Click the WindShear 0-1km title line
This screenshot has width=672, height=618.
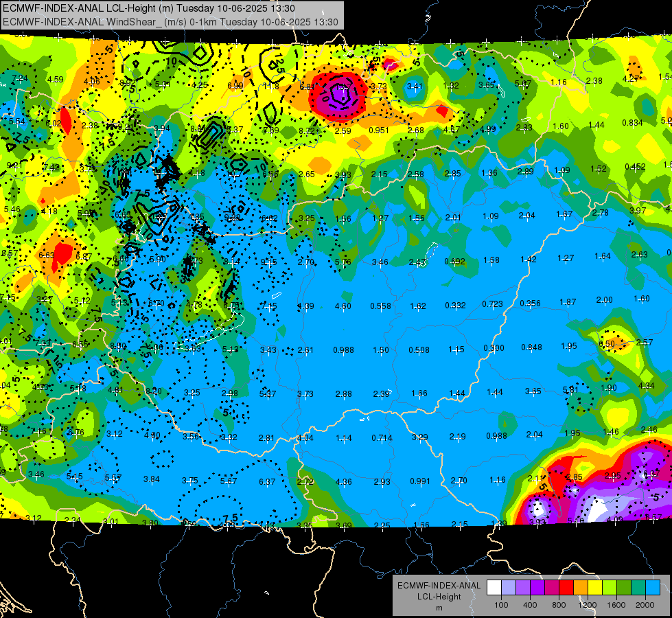pyautogui.click(x=170, y=21)
